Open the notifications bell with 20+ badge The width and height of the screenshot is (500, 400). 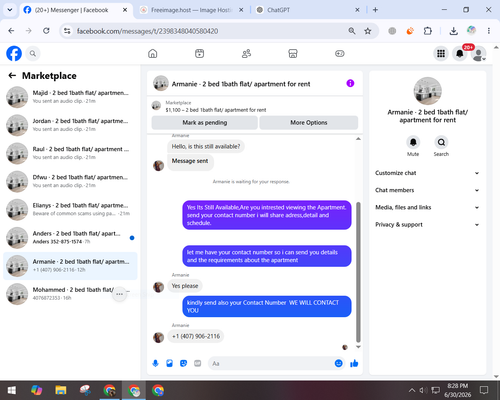click(x=460, y=53)
